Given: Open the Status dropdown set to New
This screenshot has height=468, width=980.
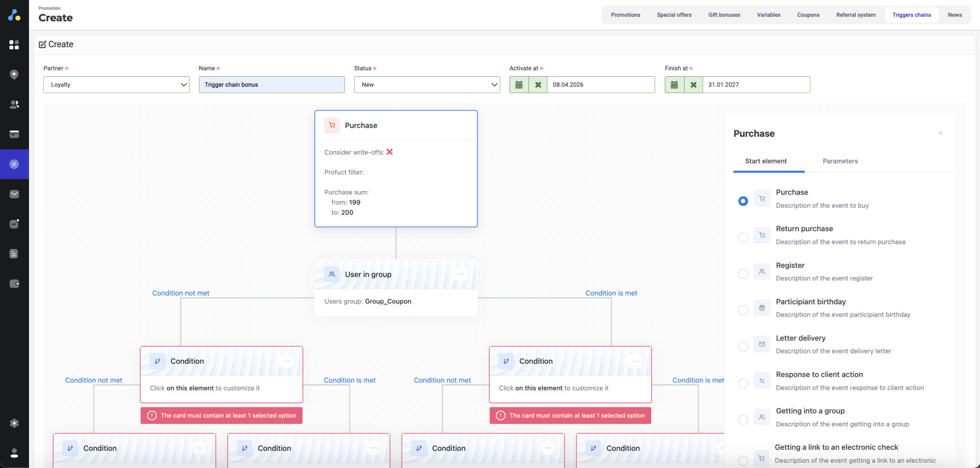Looking at the screenshot, I should tap(427, 85).
